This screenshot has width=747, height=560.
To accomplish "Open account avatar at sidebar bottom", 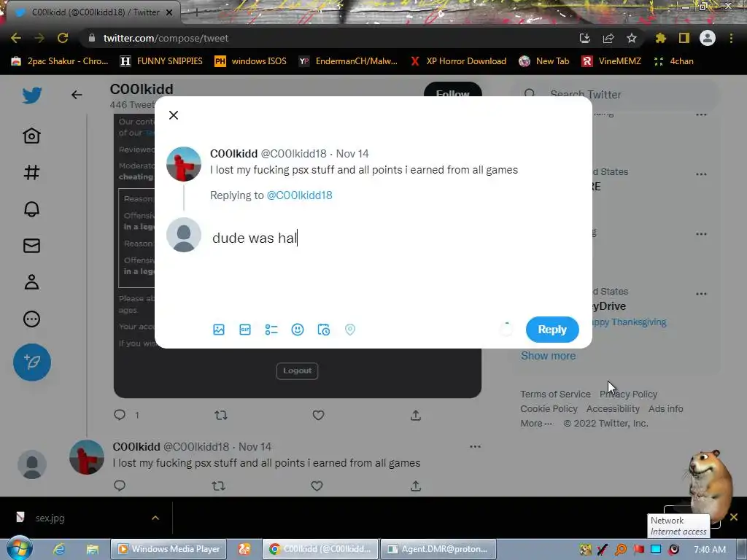I will coord(32,464).
